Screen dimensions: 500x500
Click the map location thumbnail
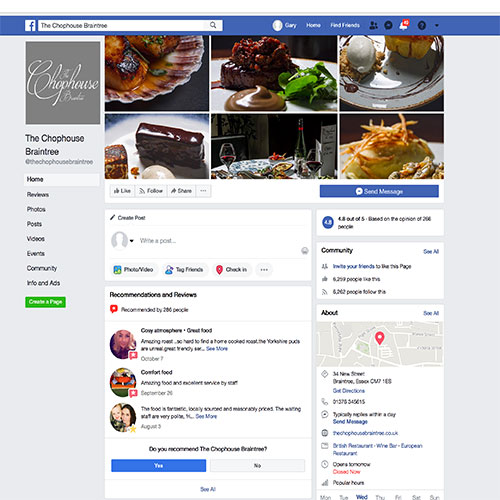coord(380,344)
